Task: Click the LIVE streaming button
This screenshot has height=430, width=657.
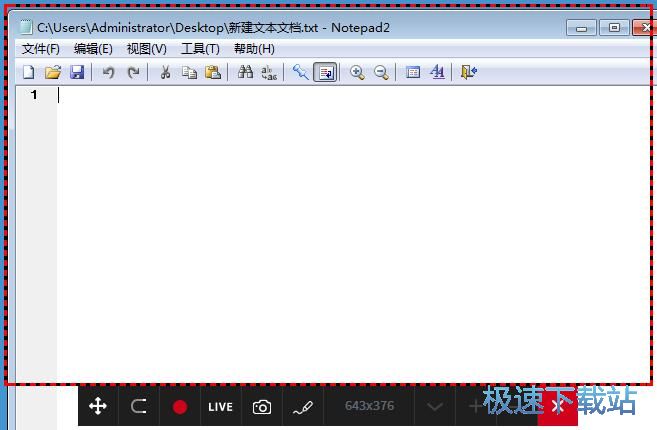Action: [x=220, y=407]
